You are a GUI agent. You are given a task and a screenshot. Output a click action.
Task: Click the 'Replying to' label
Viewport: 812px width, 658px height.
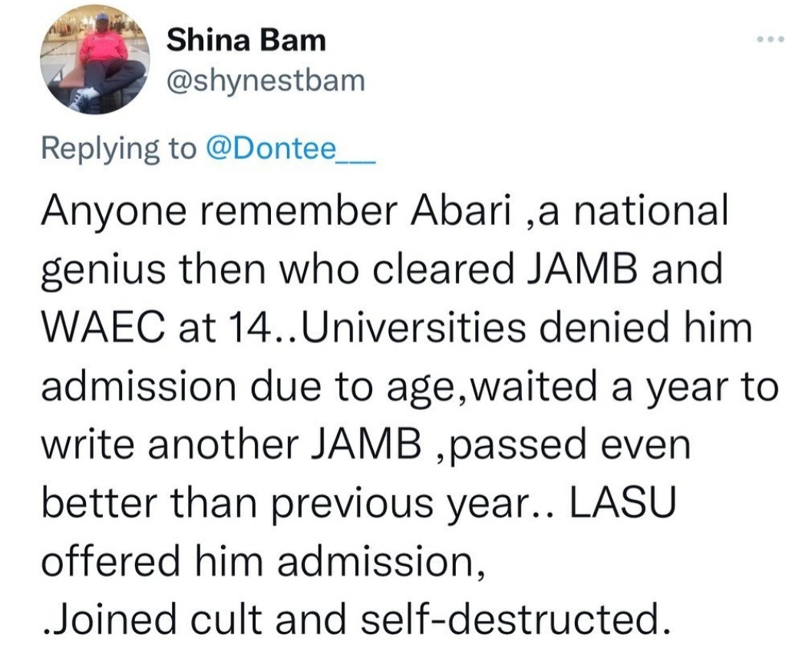pyautogui.click(x=117, y=148)
